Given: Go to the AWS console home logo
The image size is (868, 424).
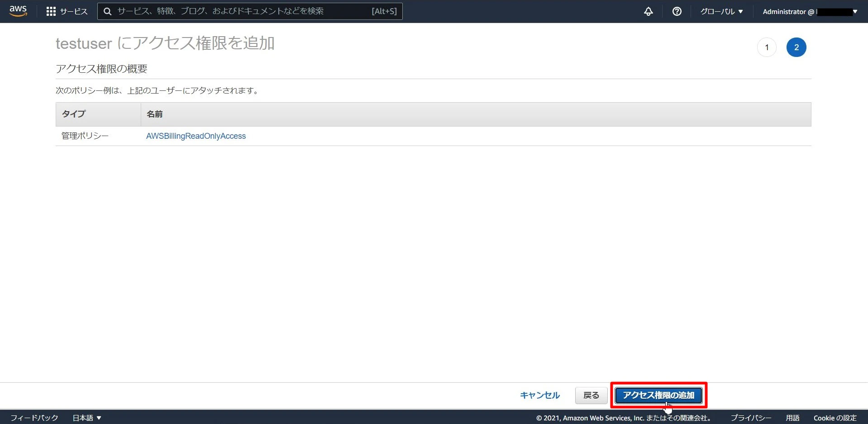Looking at the screenshot, I should 18,11.
